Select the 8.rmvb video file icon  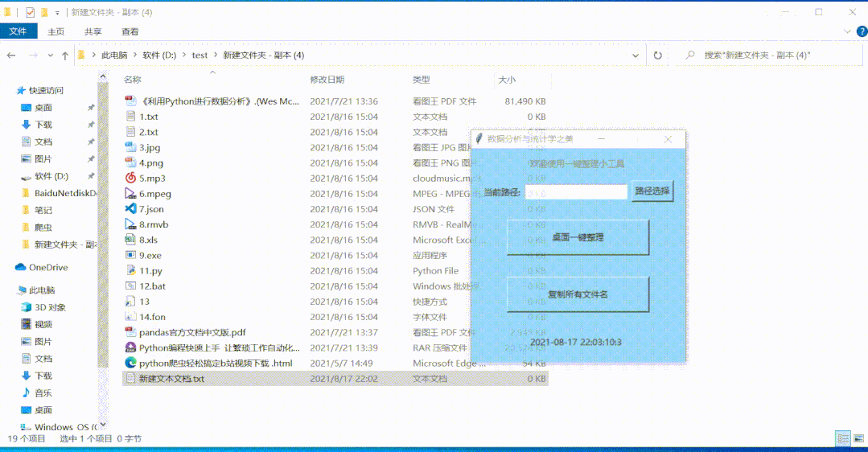pyautogui.click(x=130, y=224)
